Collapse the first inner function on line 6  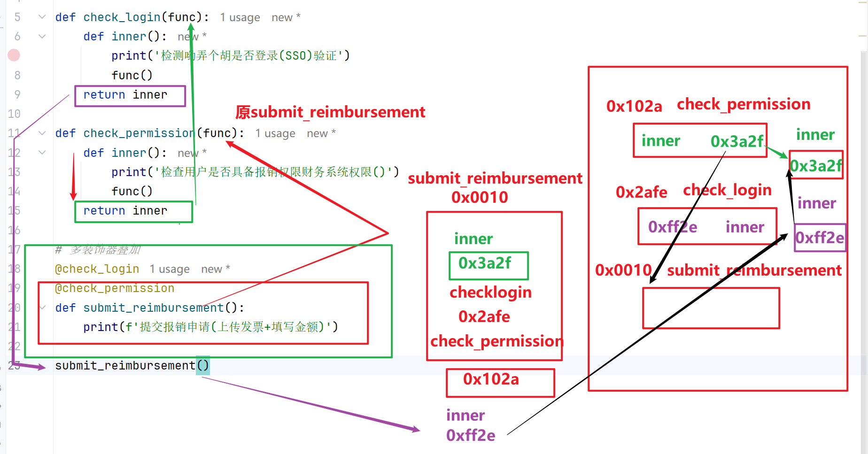point(42,36)
